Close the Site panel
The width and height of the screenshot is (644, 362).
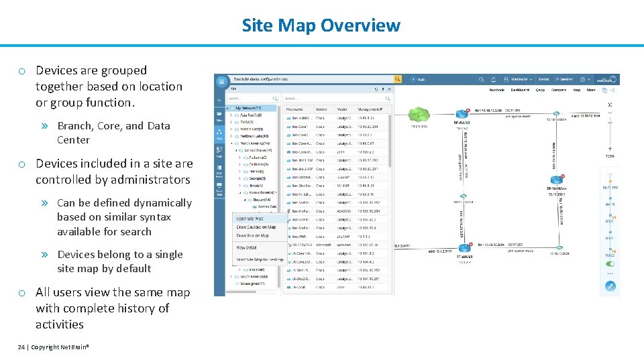point(389,89)
